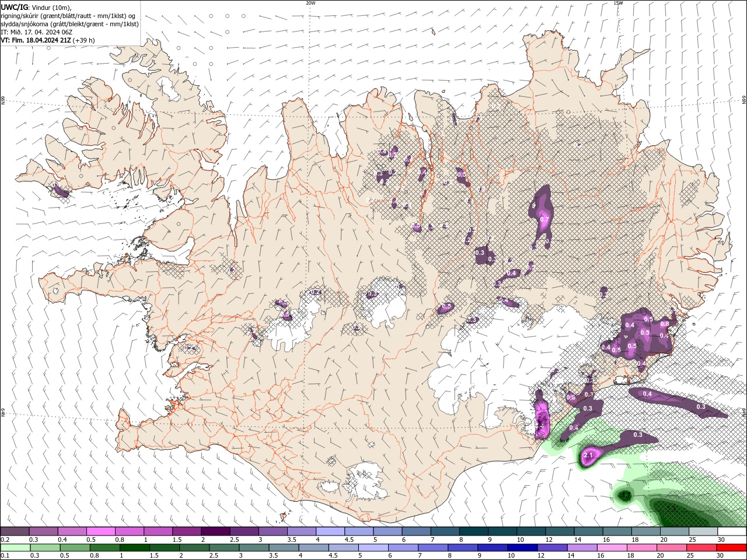The width and height of the screenshot is (747, 560).
Task: Pick the darkest green swatch above lower-row 1
Action: [x=135, y=548]
